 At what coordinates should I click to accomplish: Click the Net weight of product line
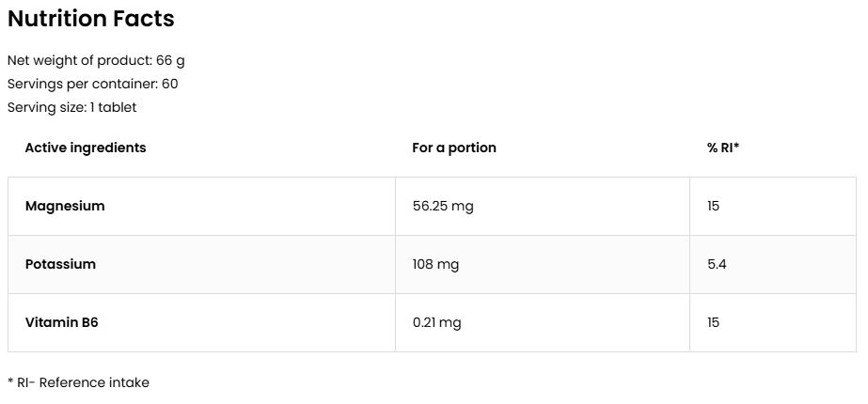tap(96, 60)
